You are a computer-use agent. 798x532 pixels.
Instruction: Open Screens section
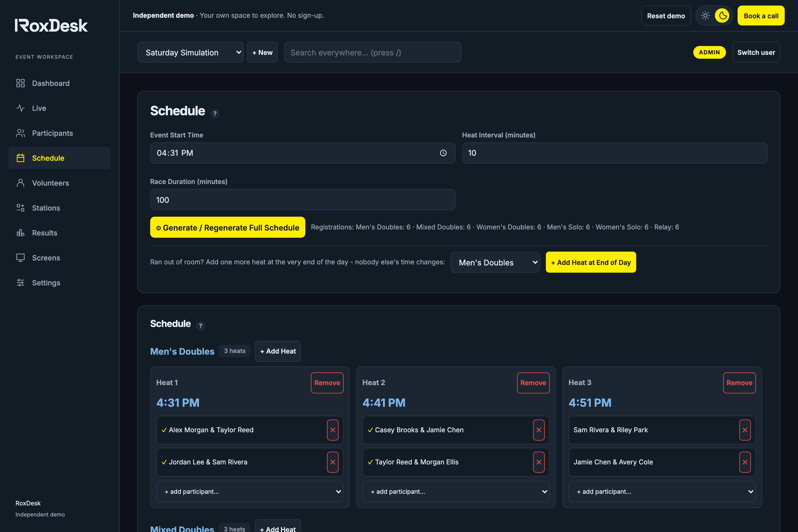(60, 258)
